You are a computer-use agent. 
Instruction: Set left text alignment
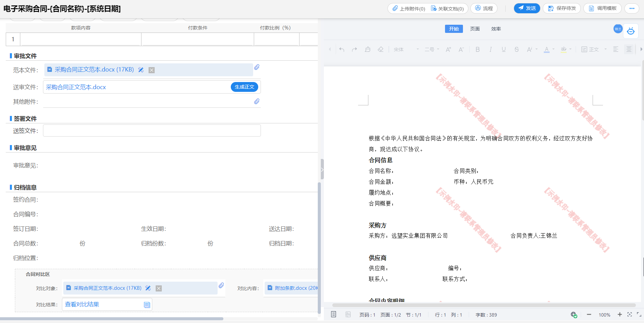click(616, 49)
